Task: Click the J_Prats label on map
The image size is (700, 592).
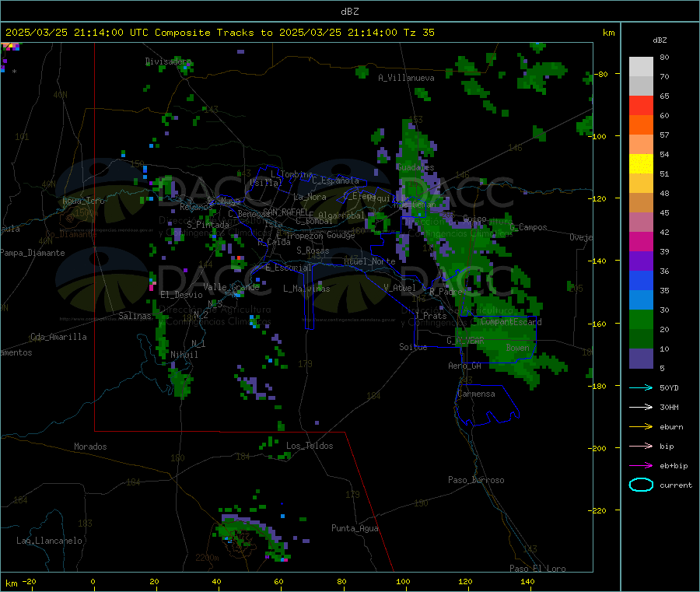Action: click(430, 316)
